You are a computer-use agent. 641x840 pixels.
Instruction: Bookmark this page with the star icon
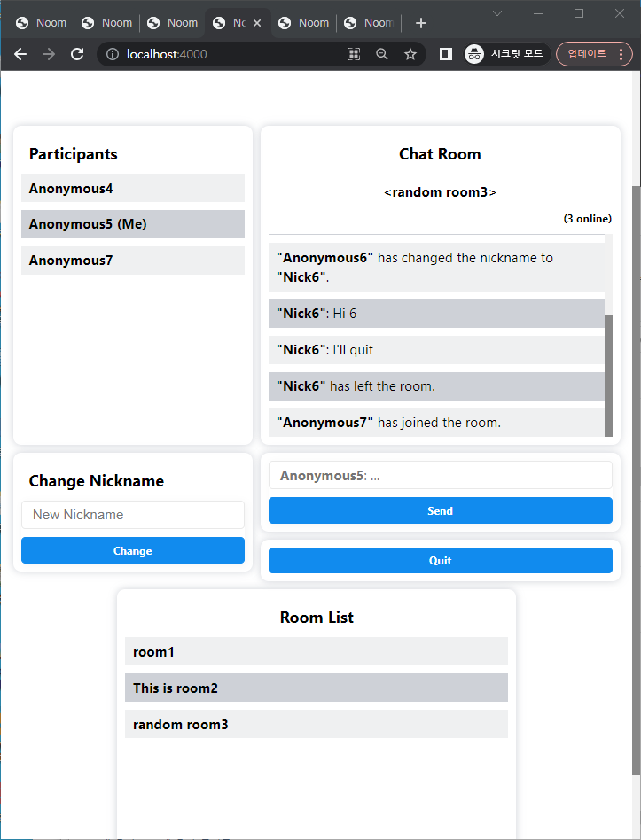(410, 54)
